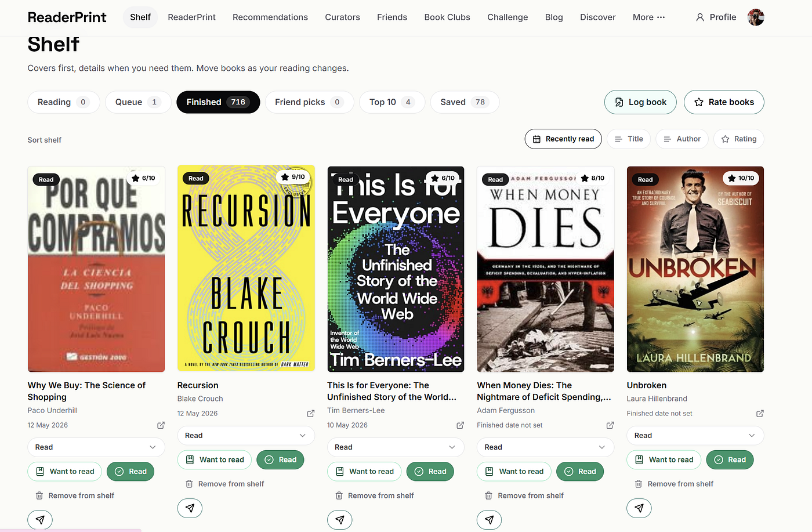Open Book Clubs navigation item
The image size is (812, 532).
click(x=447, y=17)
